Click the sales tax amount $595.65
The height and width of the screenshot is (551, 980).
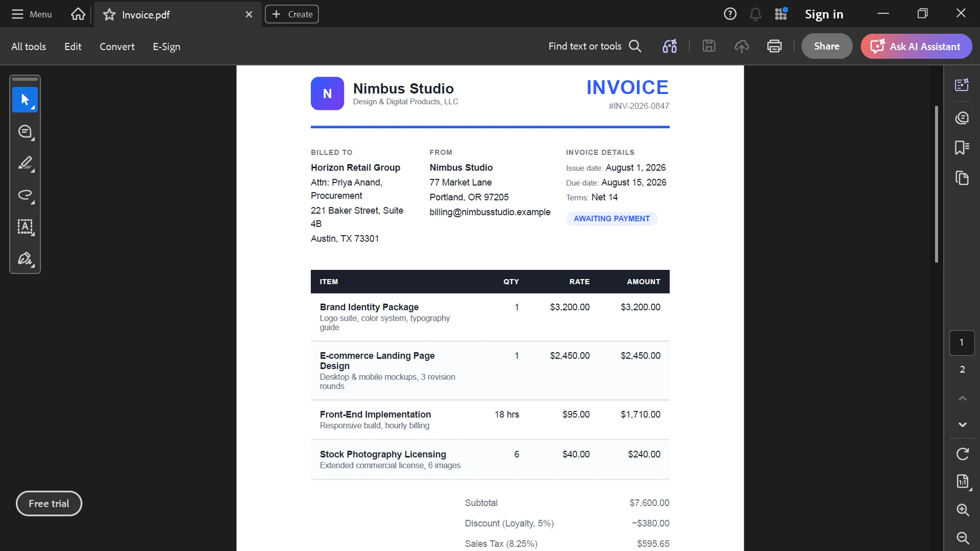point(653,544)
